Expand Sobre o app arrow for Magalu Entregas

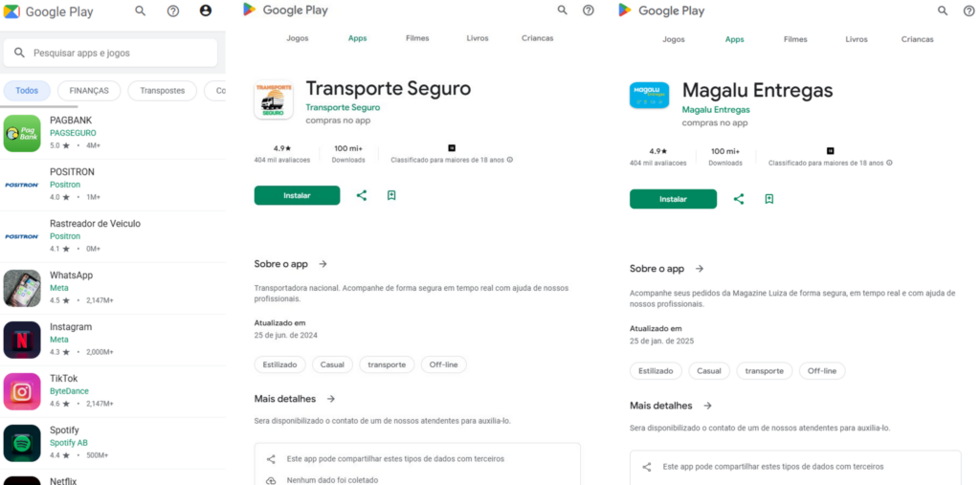tap(700, 269)
